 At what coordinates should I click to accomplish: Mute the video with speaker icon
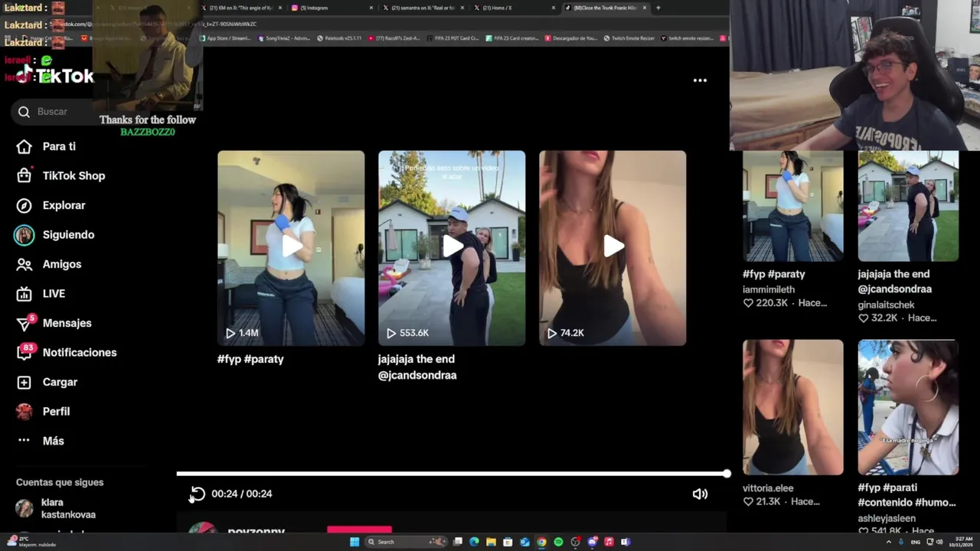point(700,494)
